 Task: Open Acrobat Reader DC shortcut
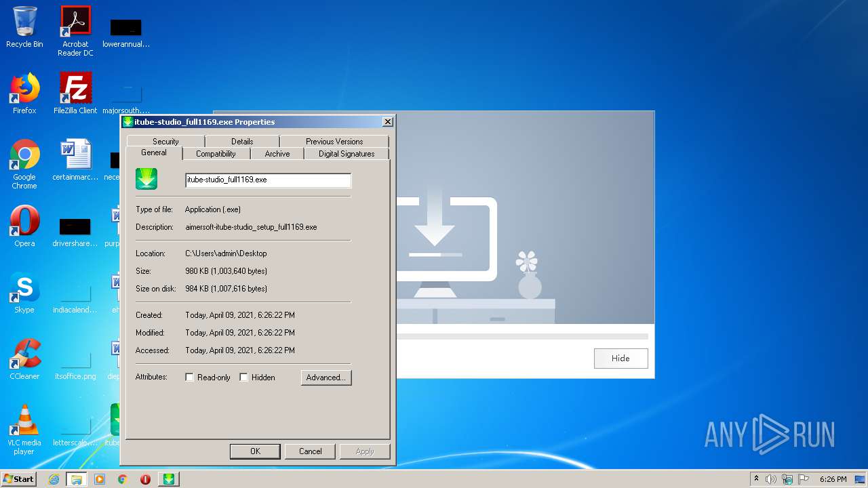pyautogui.click(x=75, y=31)
